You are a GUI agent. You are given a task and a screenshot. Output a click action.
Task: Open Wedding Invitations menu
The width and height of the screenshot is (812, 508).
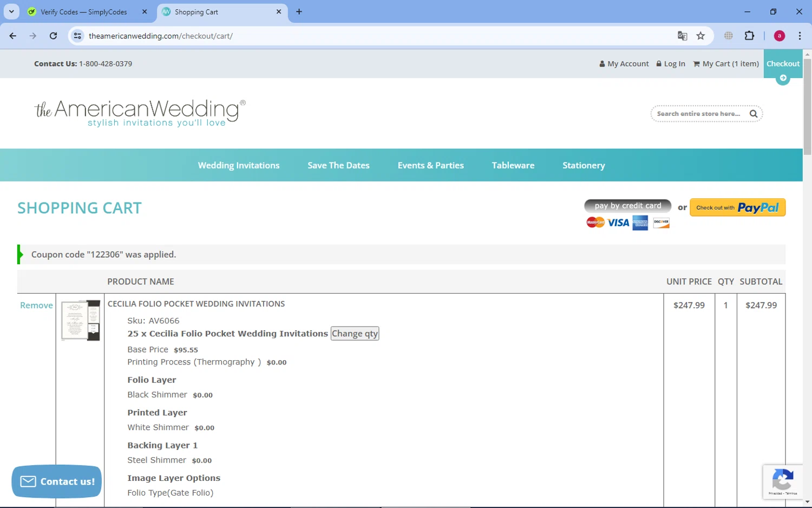pos(239,165)
